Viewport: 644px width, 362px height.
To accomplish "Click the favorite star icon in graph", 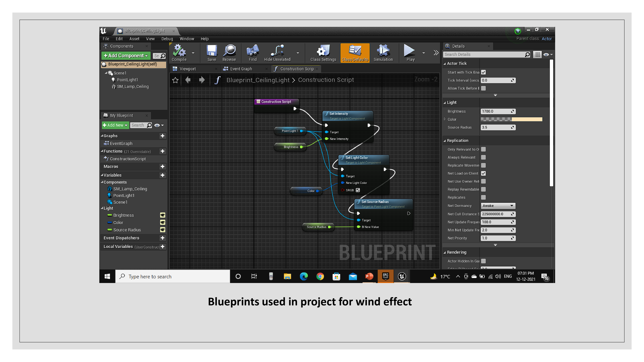I will click(x=175, y=80).
